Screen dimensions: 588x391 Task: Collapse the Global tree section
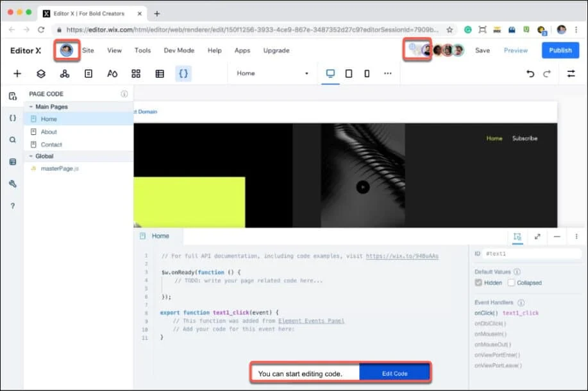pyautogui.click(x=31, y=156)
